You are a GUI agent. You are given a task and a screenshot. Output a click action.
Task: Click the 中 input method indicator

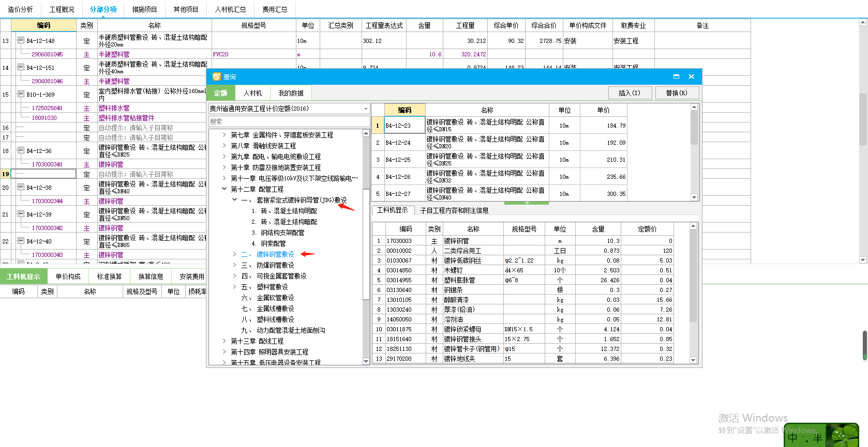tap(792, 438)
